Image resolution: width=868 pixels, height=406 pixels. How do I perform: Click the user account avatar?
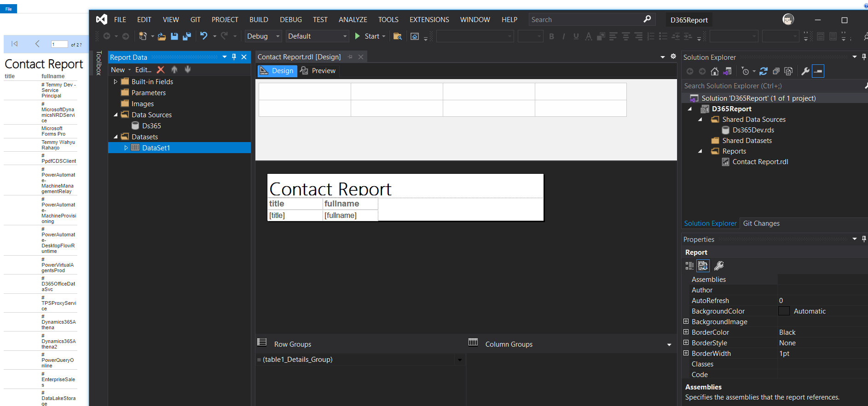pos(788,19)
